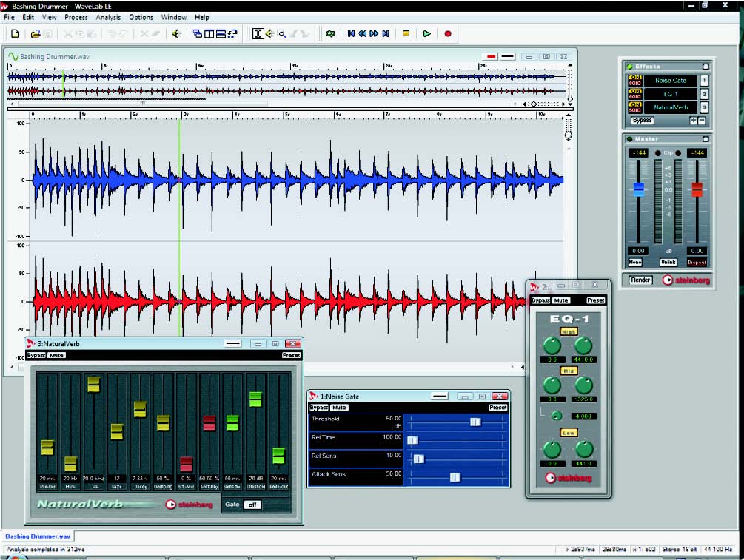The image size is (744, 560).
Task: Toggle ON for EQ-1 effect slot
Action: 635,91
